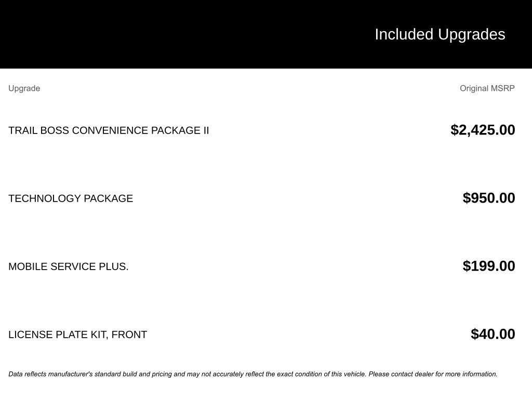Select LICENSE PLATE KIT in the last row

(x=57, y=335)
